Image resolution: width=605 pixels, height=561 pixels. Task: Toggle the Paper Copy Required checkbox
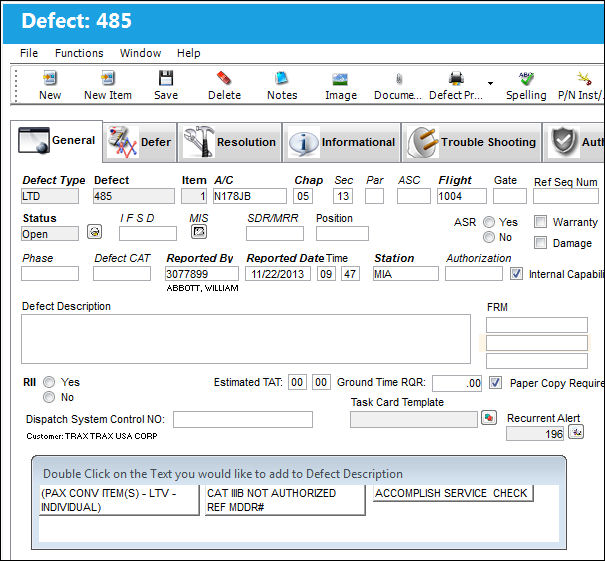[x=495, y=383]
